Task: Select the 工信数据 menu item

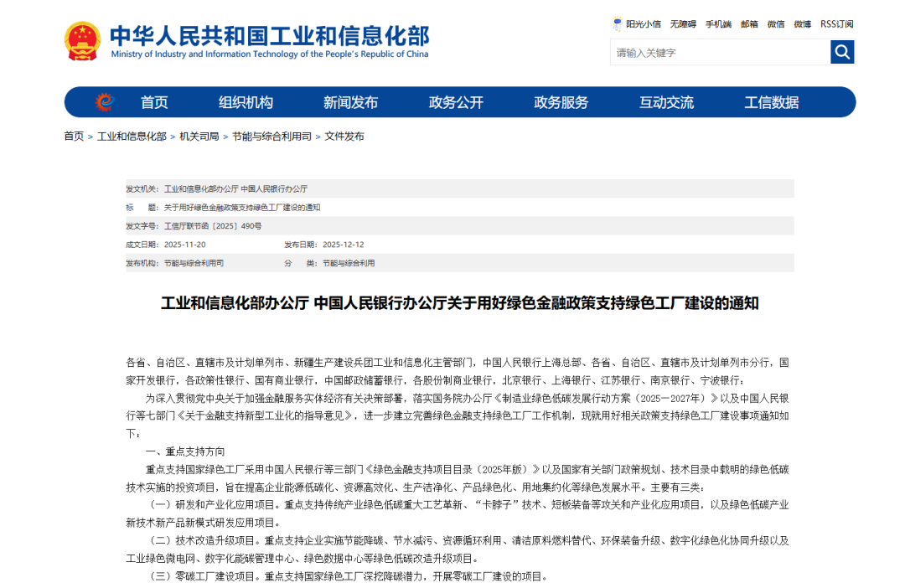Action: pyautogui.click(x=772, y=102)
